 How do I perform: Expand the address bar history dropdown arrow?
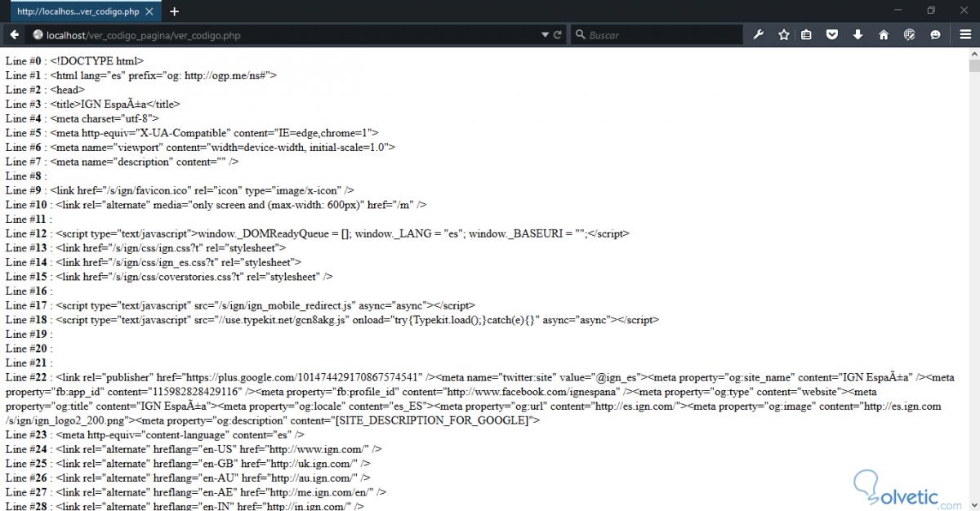[545, 35]
